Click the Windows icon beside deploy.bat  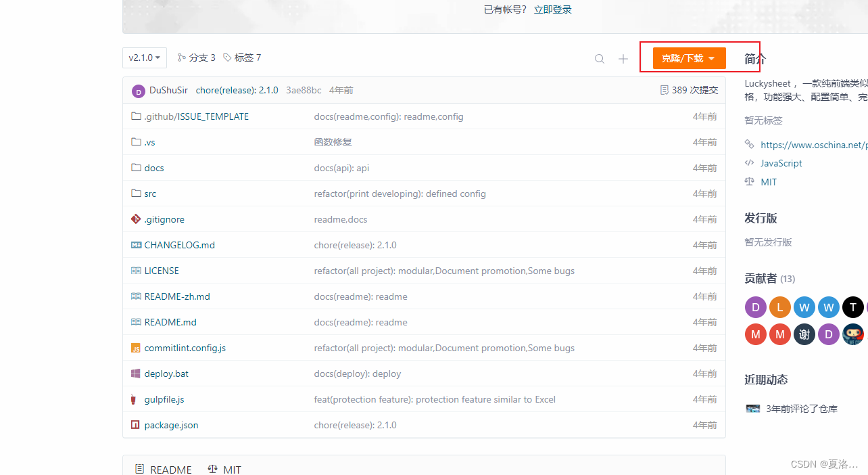pos(135,374)
